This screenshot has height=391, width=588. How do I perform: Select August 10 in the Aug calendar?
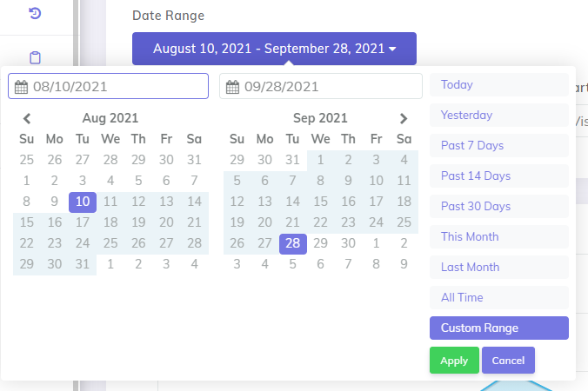[83, 202]
